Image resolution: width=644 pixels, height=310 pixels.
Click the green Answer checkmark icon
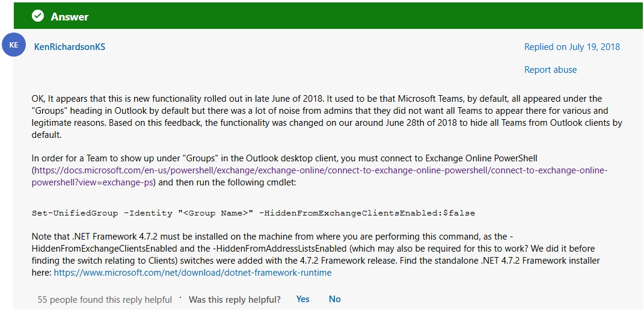coord(38,16)
